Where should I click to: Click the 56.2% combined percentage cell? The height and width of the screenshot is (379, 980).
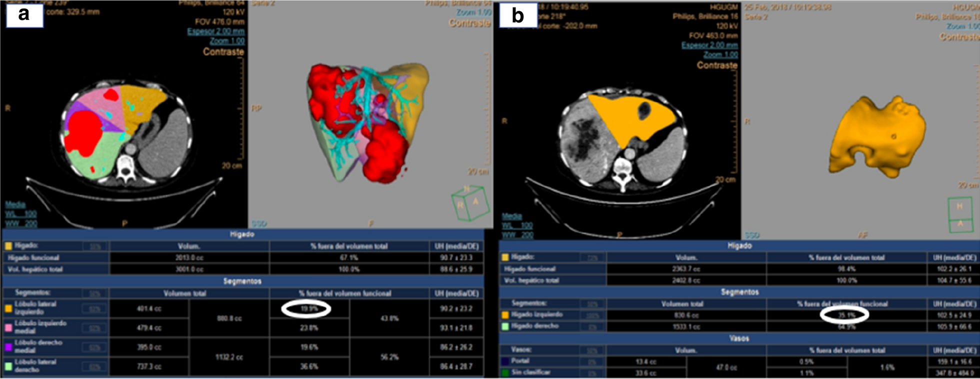click(x=389, y=357)
